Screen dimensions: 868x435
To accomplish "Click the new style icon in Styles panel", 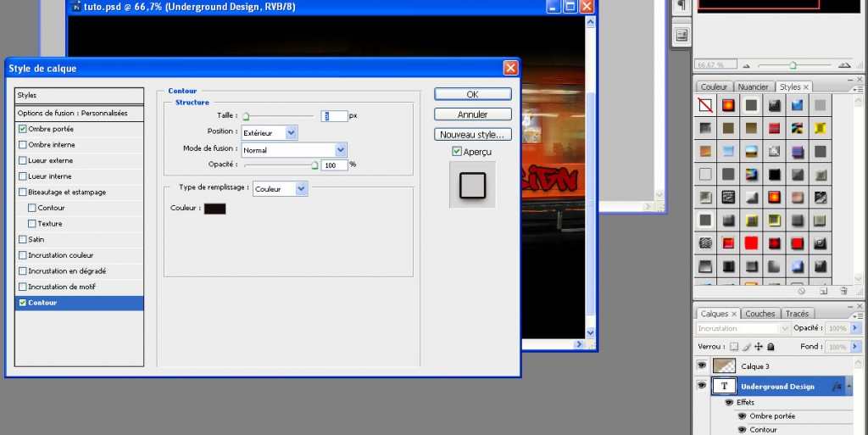I will tap(823, 291).
